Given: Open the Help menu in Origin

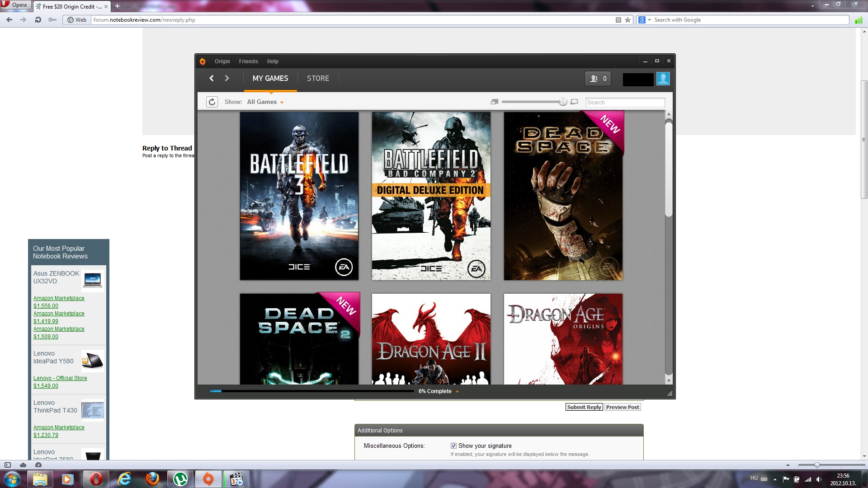Looking at the screenshot, I should [273, 61].
